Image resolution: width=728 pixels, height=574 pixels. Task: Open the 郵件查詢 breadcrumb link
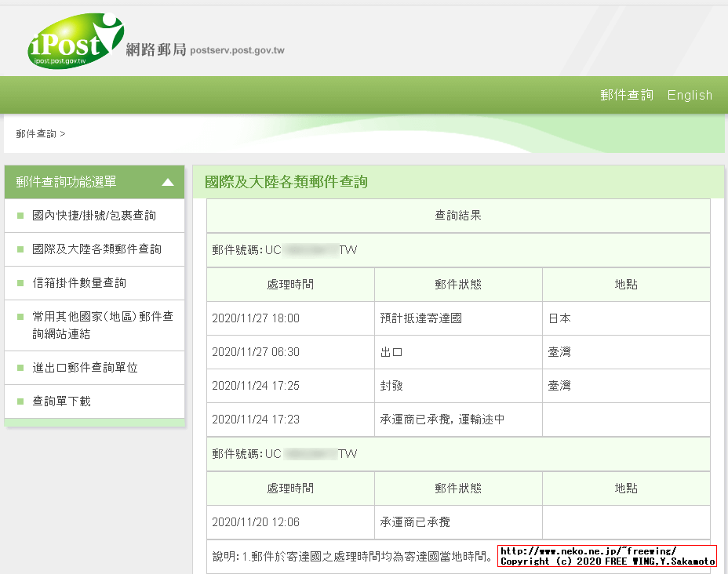coord(32,133)
